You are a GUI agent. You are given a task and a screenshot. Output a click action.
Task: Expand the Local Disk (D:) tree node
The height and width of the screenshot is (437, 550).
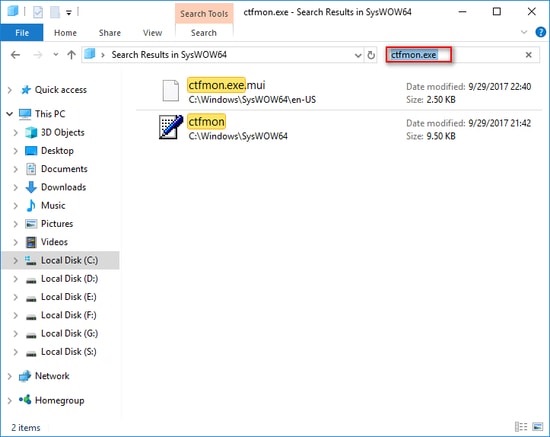(15, 279)
